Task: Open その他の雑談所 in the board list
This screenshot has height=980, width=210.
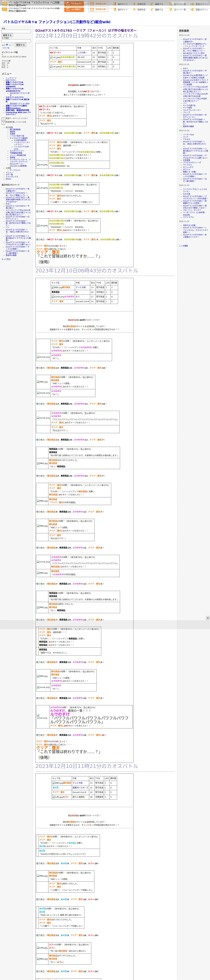Action: 20,140
